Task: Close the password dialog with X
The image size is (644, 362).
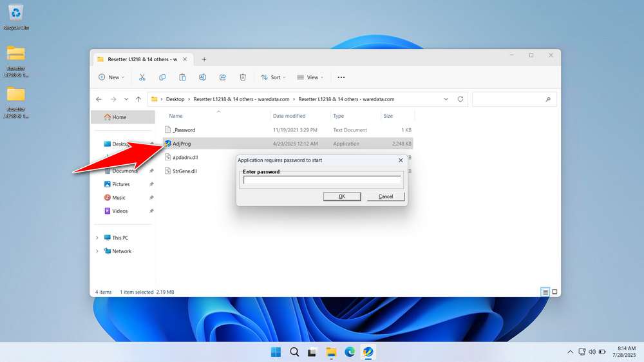Action: click(x=401, y=160)
